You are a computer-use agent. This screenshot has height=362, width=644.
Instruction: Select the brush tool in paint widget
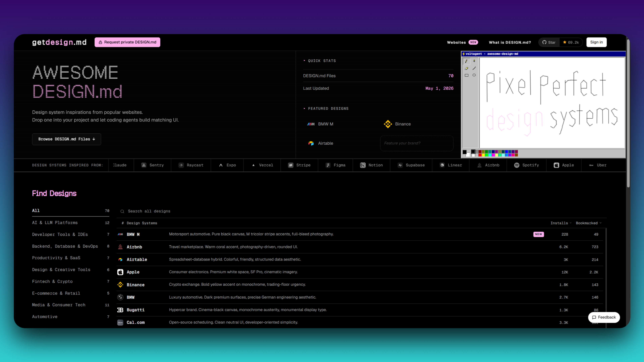[474, 61]
